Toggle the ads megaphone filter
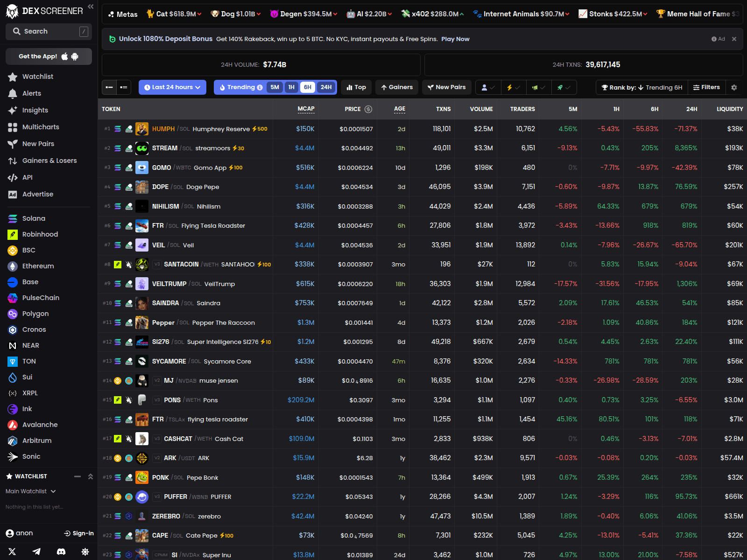 539,87
